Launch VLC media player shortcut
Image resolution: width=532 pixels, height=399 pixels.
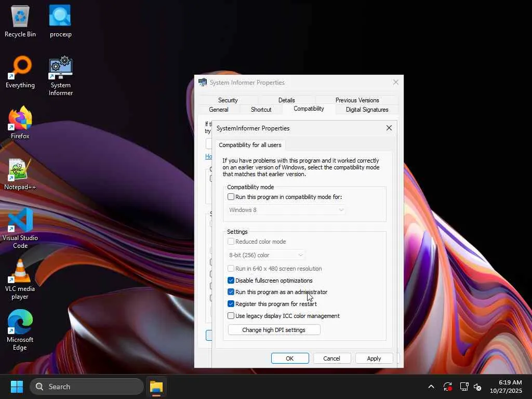point(20,271)
